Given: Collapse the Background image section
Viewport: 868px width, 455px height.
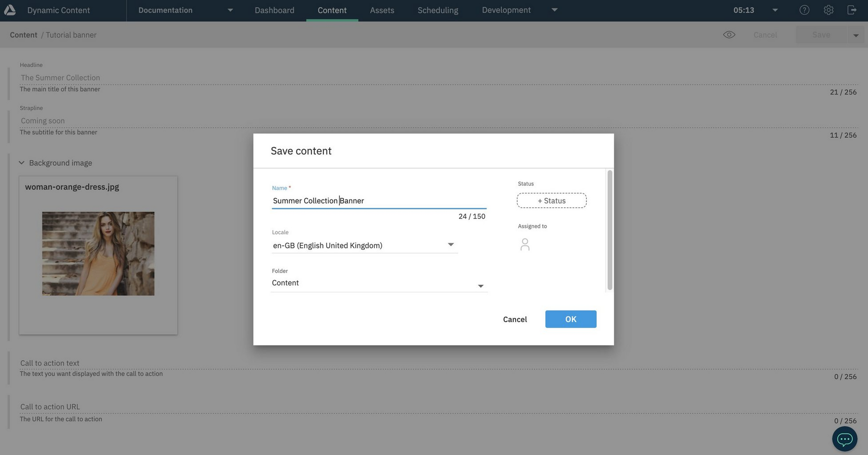Looking at the screenshot, I should point(22,163).
